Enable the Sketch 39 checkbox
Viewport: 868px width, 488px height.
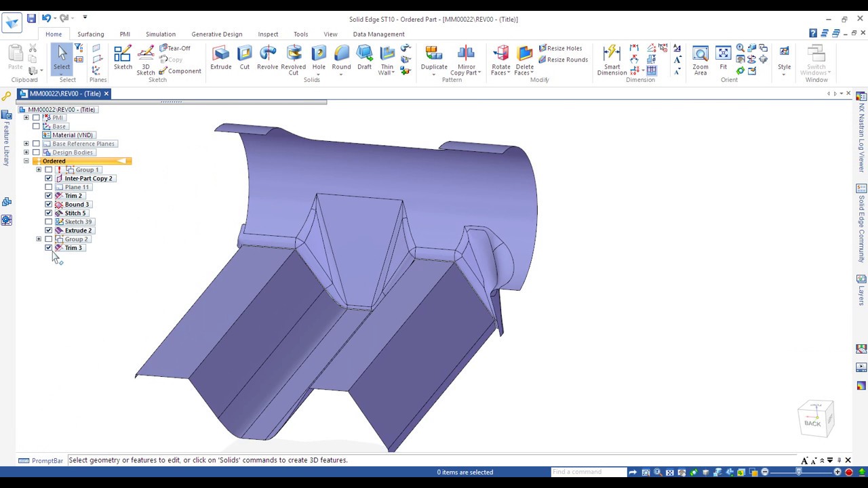coord(48,222)
